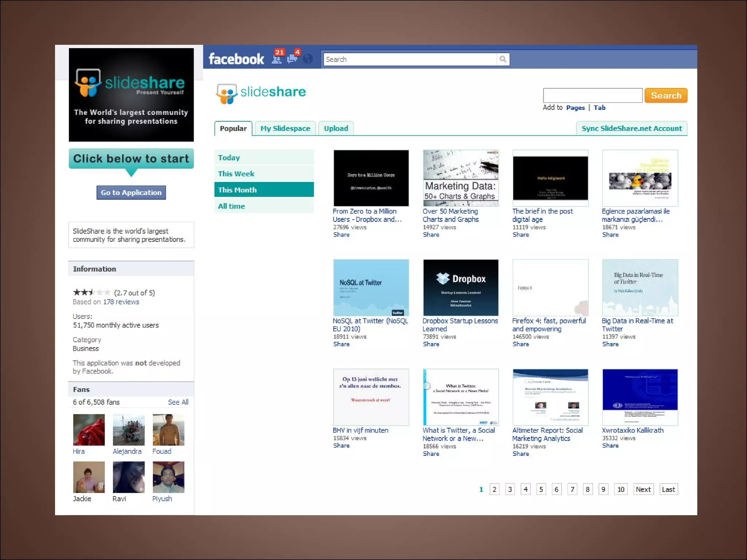Open Hira's fan profile picture
Image resolution: width=747 pixels, height=560 pixels.
tap(89, 430)
